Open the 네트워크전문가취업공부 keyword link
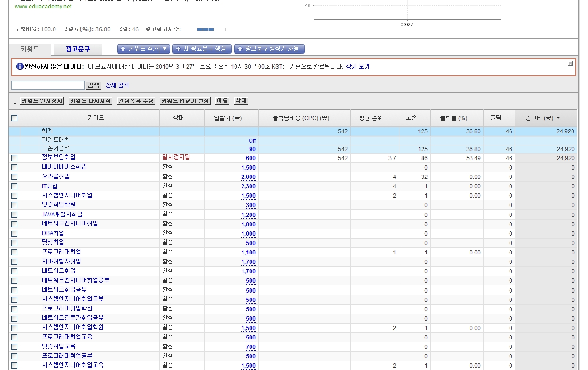The height and width of the screenshot is (370, 588). pyautogui.click(x=73, y=318)
